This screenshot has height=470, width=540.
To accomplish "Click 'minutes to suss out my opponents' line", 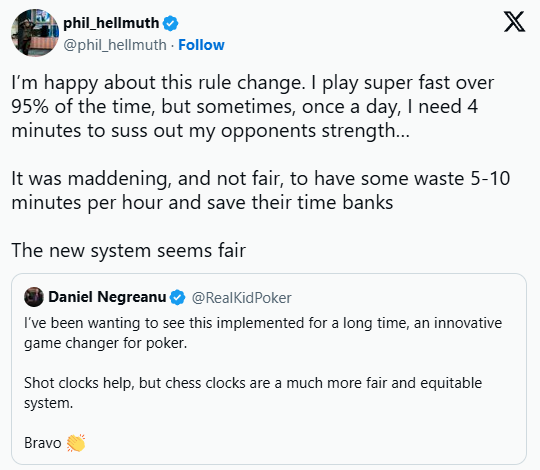I will point(210,131).
